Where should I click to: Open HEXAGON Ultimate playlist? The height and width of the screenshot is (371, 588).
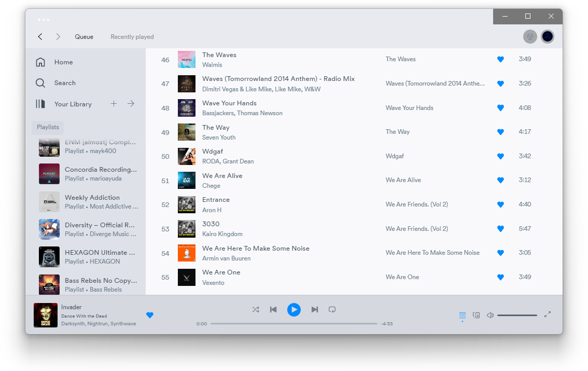point(89,256)
